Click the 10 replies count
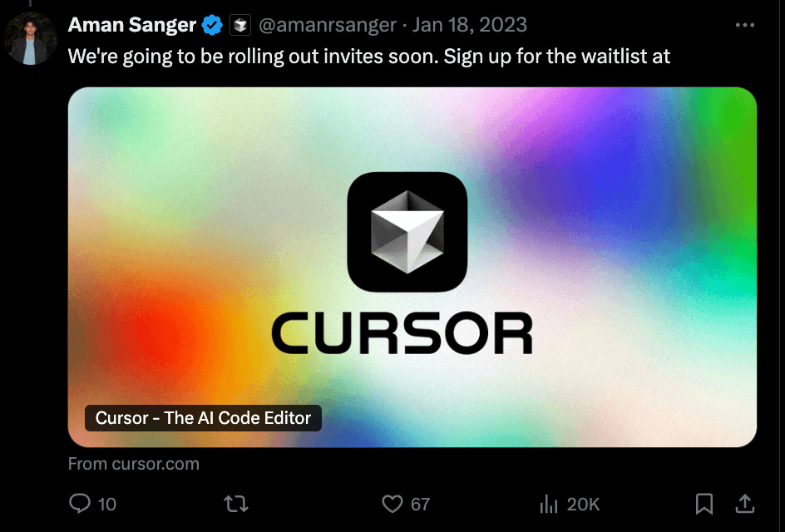This screenshot has height=532, width=785. point(107,504)
